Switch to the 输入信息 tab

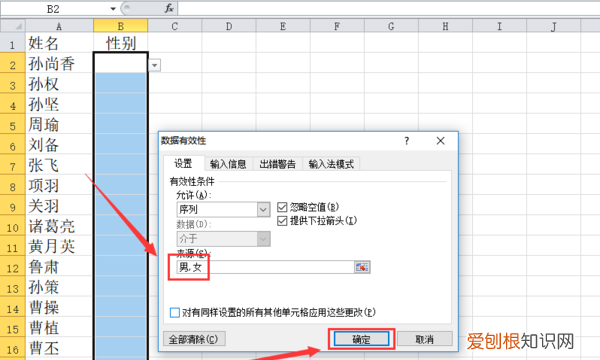point(228,164)
